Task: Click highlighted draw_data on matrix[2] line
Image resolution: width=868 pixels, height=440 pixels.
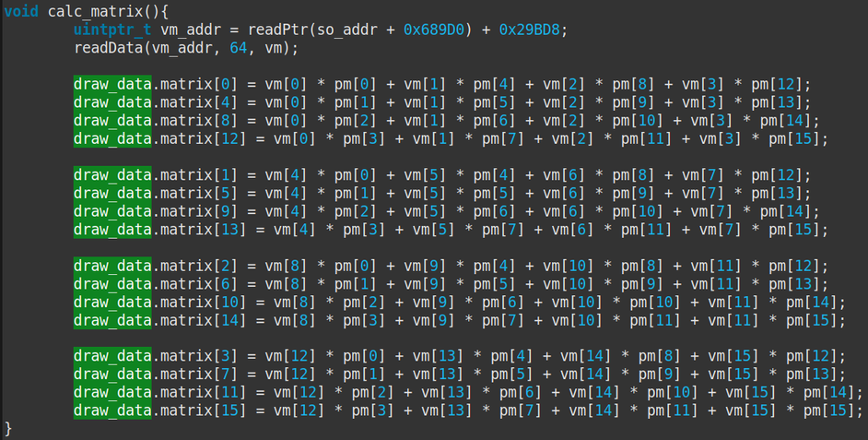Action: (x=112, y=266)
